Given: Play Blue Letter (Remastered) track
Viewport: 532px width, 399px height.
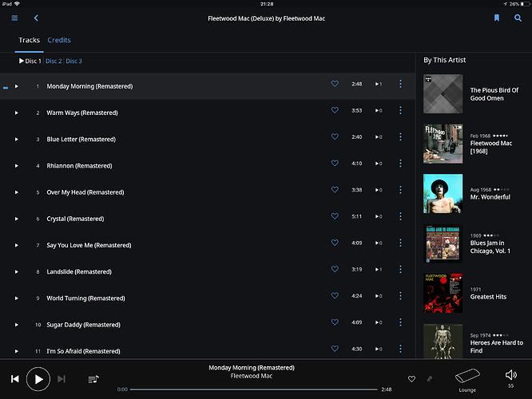Looking at the screenshot, I should [x=16, y=140].
